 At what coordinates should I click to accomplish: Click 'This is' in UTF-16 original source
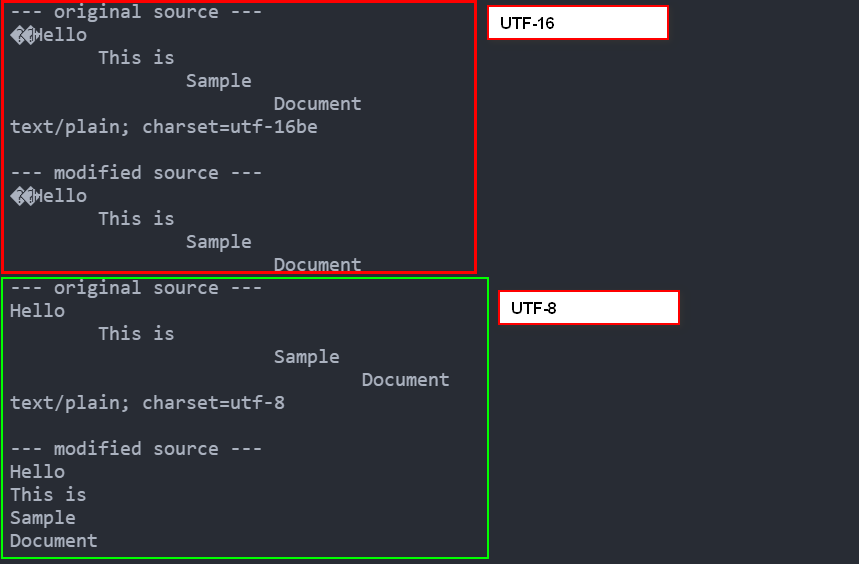(x=136, y=58)
